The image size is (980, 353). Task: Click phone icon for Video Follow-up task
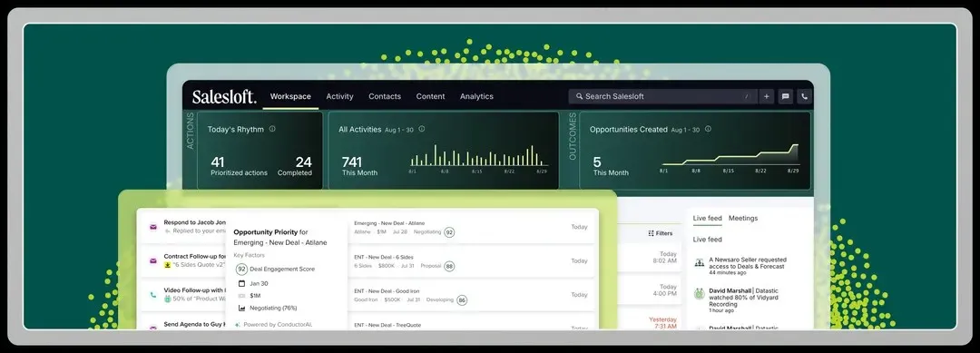point(152,295)
